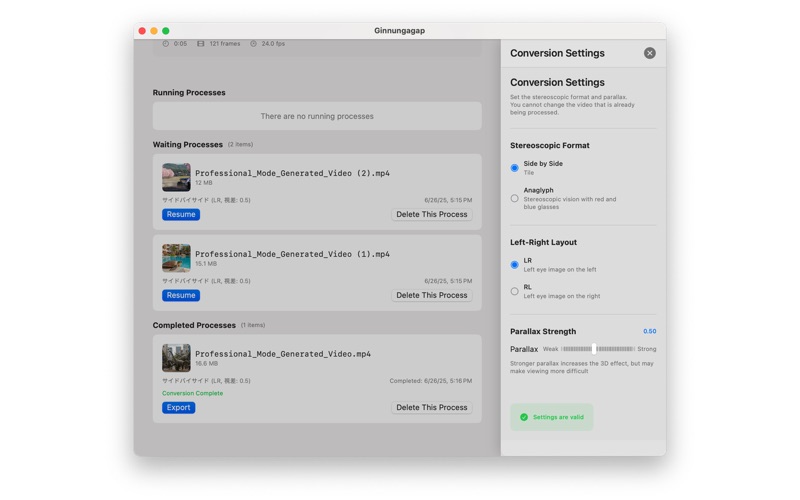
Task: Delete the completed Generated_Video.mp4 process
Action: pyautogui.click(x=432, y=408)
